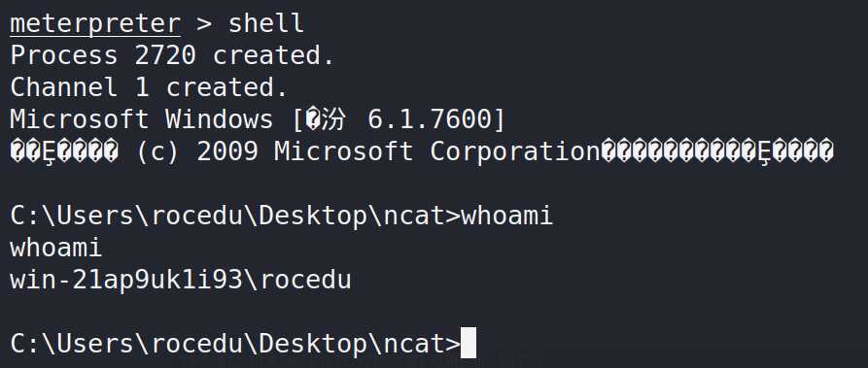Click the (c) copyright symbol text
The height and width of the screenshot is (368, 868).
157,151
